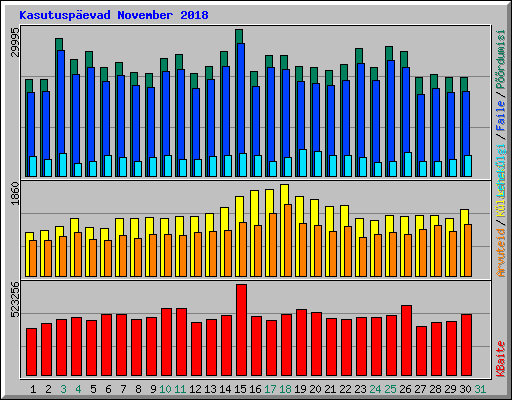Click the orange Arvuteid bar for day 30
The width and height of the screenshot is (512, 400).
pyautogui.click(x=468, y=250)
